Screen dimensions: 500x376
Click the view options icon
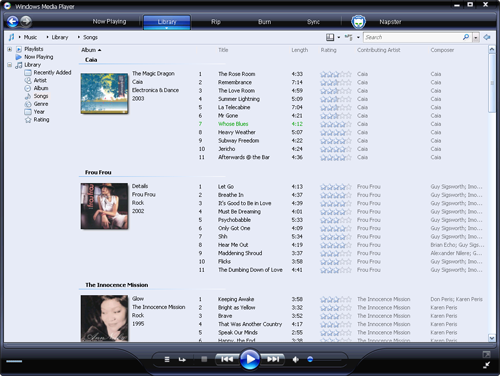pyautogui.click(x=349, y=37)
